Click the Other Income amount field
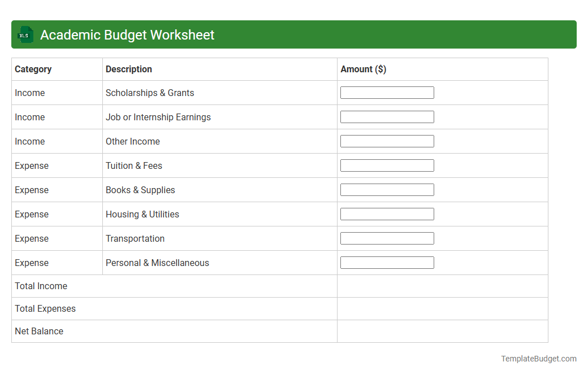Image resolution: width=588 pixels, height=375 pixels. click(x=387, y=141)
